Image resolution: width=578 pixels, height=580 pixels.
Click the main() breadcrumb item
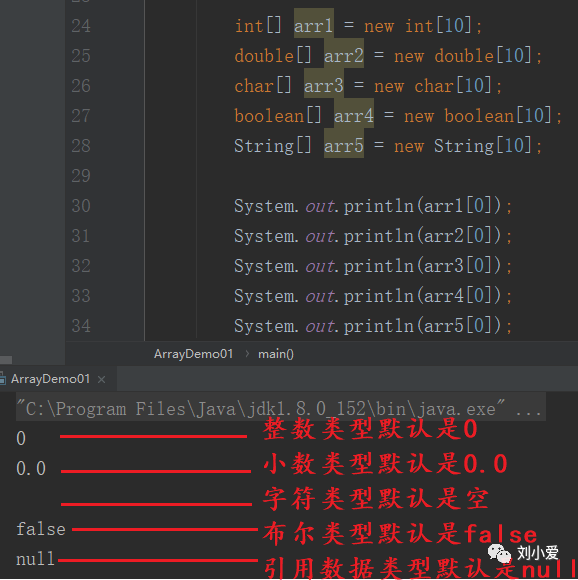coord(276,354)
